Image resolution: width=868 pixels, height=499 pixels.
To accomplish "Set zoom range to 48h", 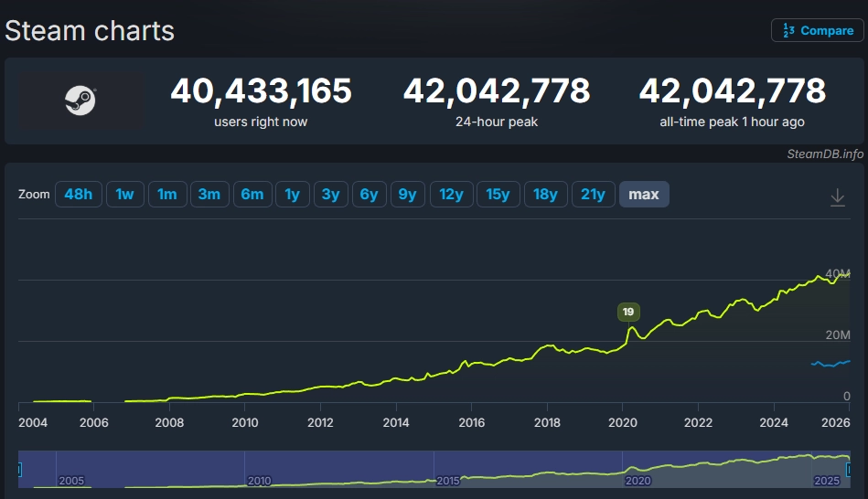I will pos(78,195).
